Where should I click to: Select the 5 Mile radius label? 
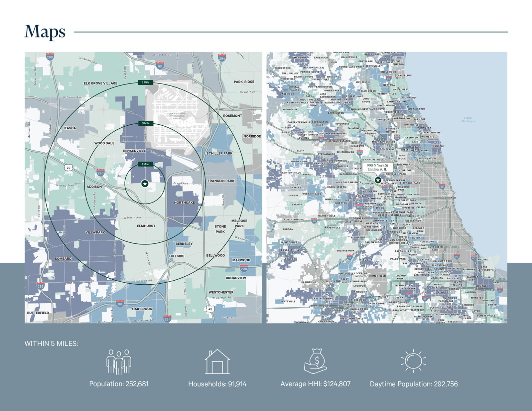click(145, 82)
